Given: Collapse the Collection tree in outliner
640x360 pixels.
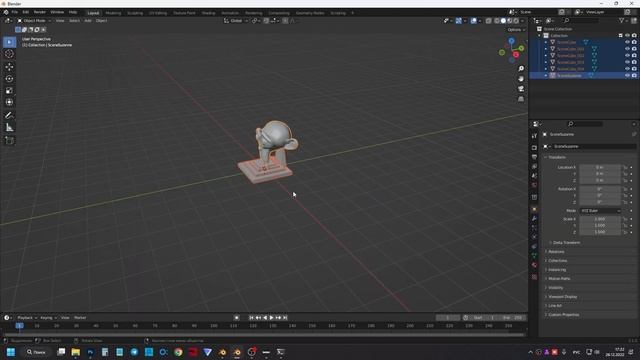Looking at the screenshot, I should tap(540, 36).
